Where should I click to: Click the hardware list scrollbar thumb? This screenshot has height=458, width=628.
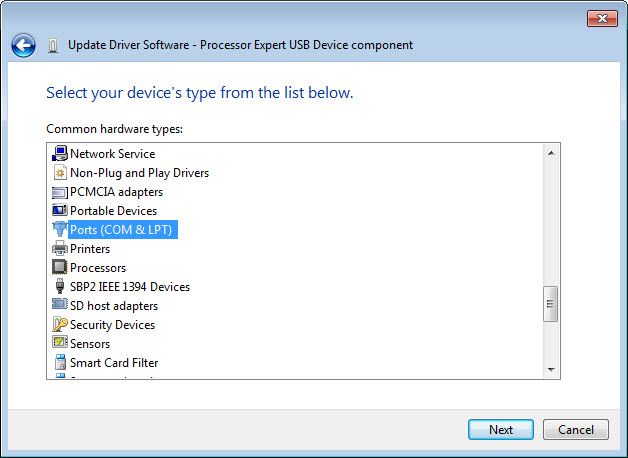(551, 304)
